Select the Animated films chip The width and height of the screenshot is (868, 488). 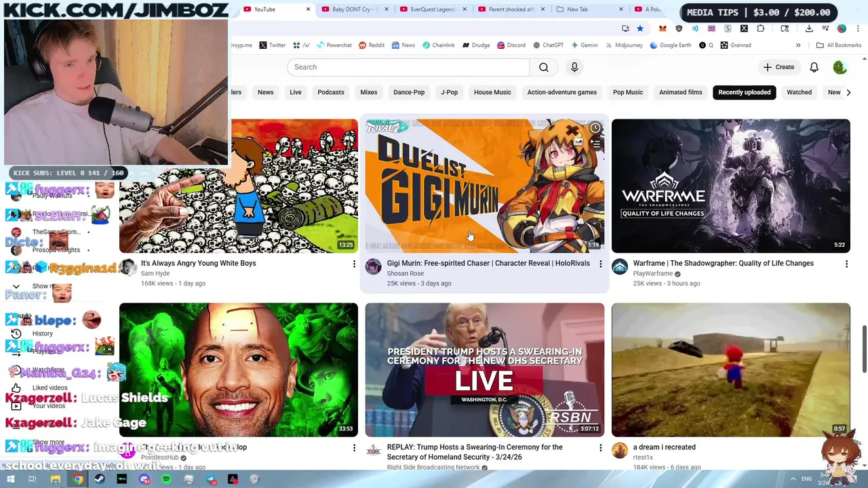[681, 92]
